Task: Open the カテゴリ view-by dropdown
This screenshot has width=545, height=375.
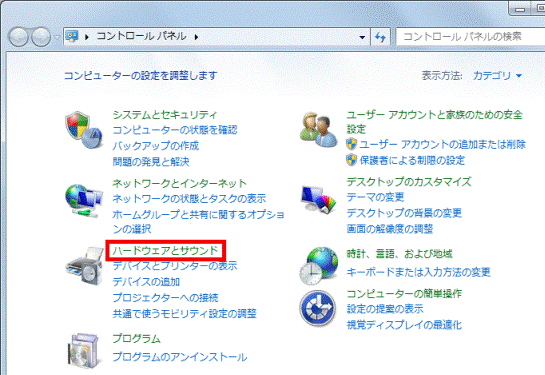Action: point(497,75)
